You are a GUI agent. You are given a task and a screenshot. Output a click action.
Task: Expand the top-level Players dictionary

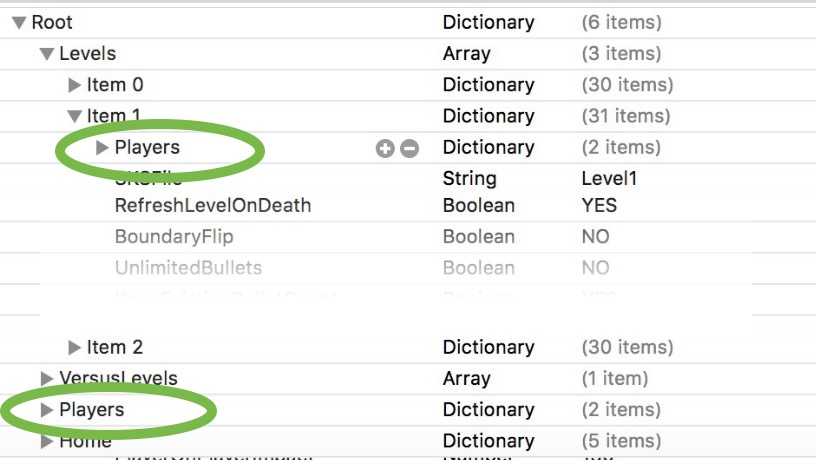pos(46,410)
